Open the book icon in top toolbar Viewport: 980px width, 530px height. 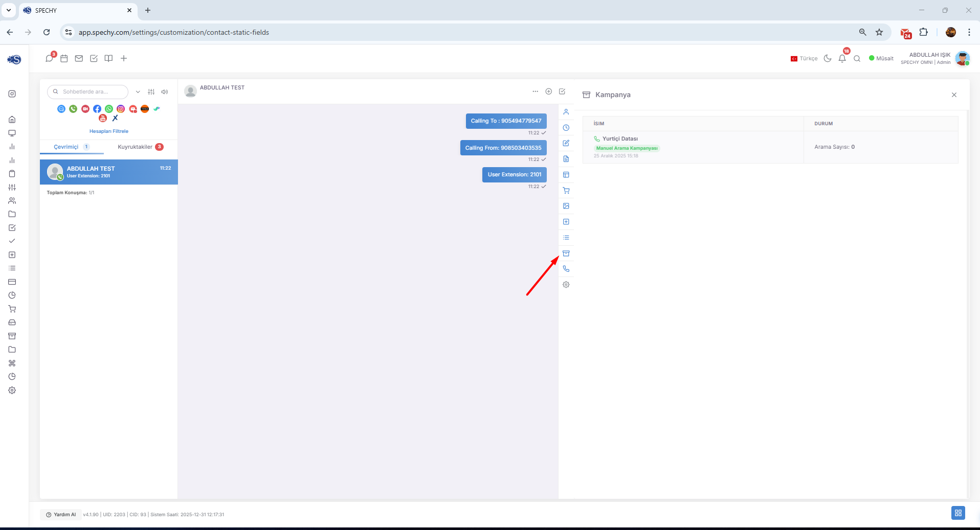pos(108,58)
